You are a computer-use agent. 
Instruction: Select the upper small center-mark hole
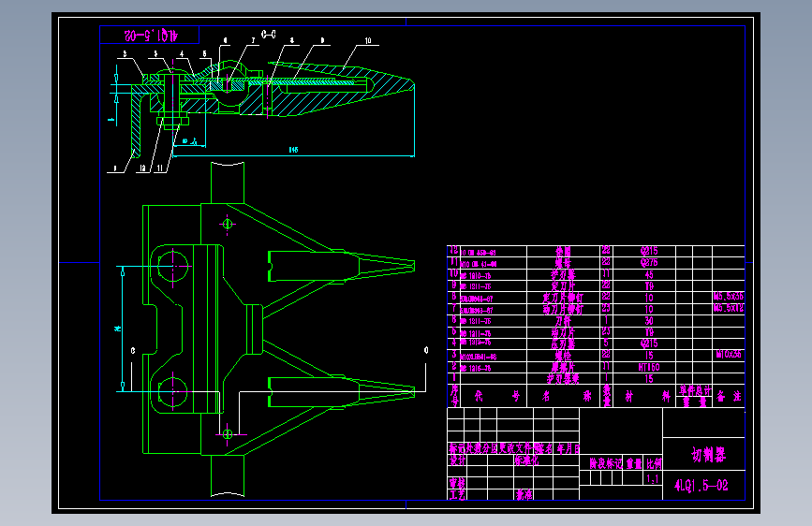click(228, 225)
